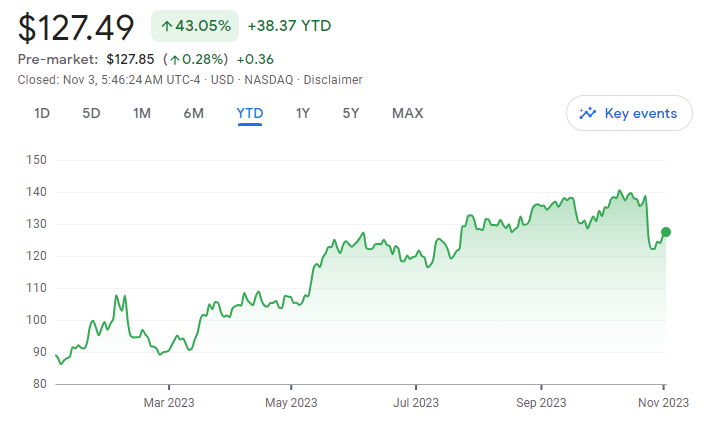The width and height of the screenshot is (707, 422).
Task: Select the YTD range tab
Action: 249,113
